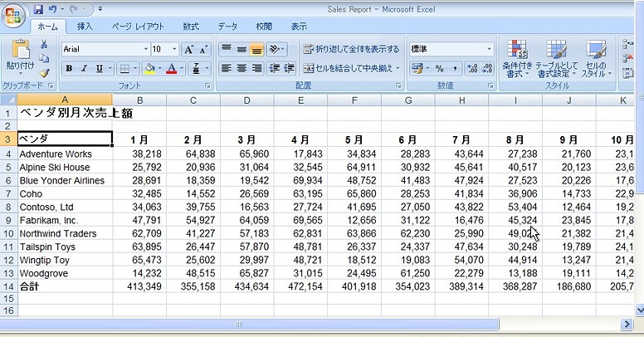644x337 pixels.
Task: Open the font size 10 dropdown
Action: coord(174,49)
